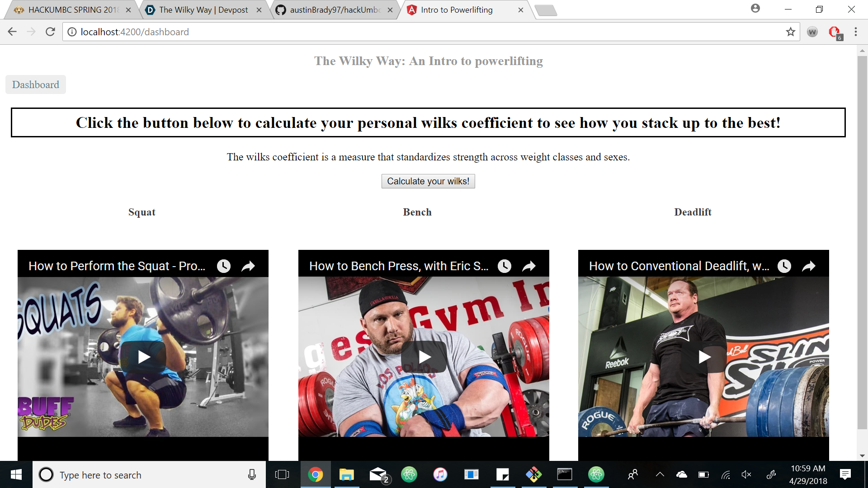868x488 pixels.
Task: Open File Explorer from the taskbar
Action: pyautogui.click(x=346, y=474)
